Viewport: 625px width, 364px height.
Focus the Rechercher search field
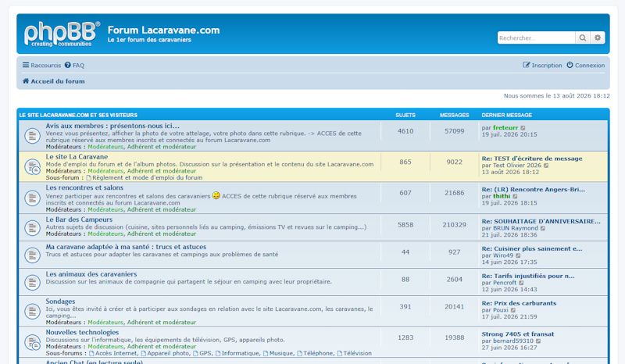pyautogui.click(x=536, y=37)
